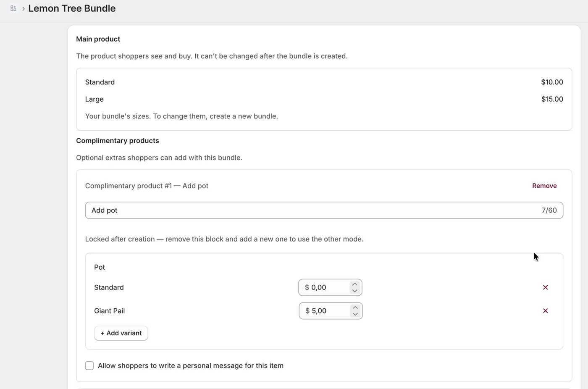The width and height of the screenshot is (588, 389).
Task: Click the Large bundle size row
Action: coord(324,99)
